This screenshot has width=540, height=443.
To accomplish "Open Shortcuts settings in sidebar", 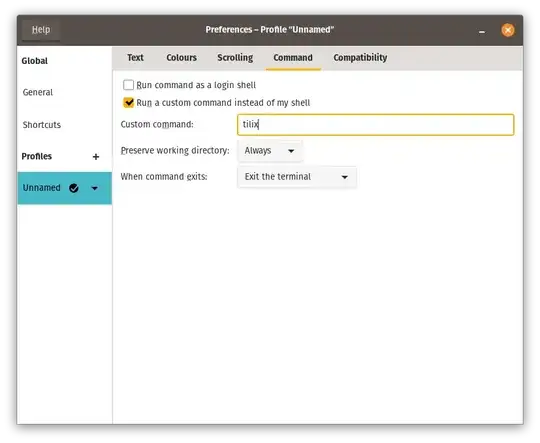I will 42,125.
